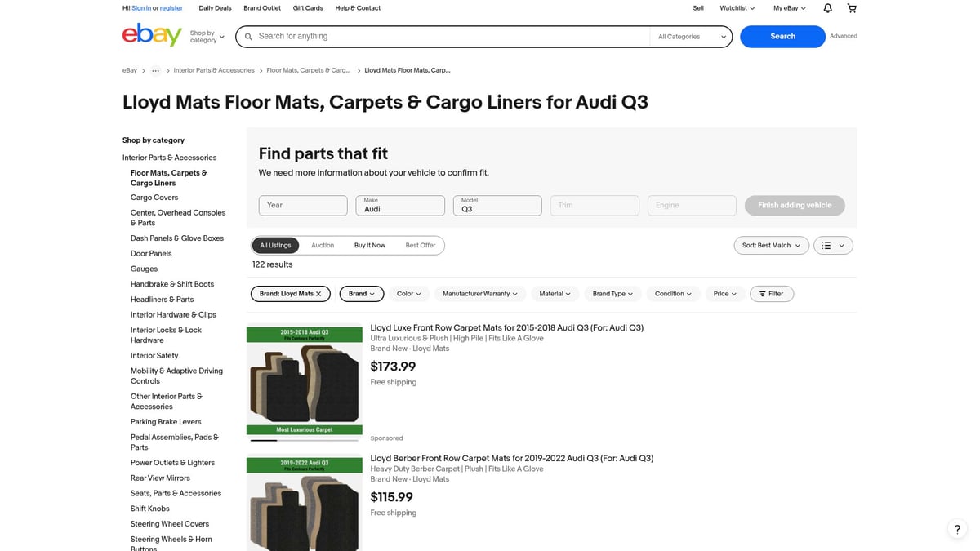Switch to the Auction tab

click(323, 245)
